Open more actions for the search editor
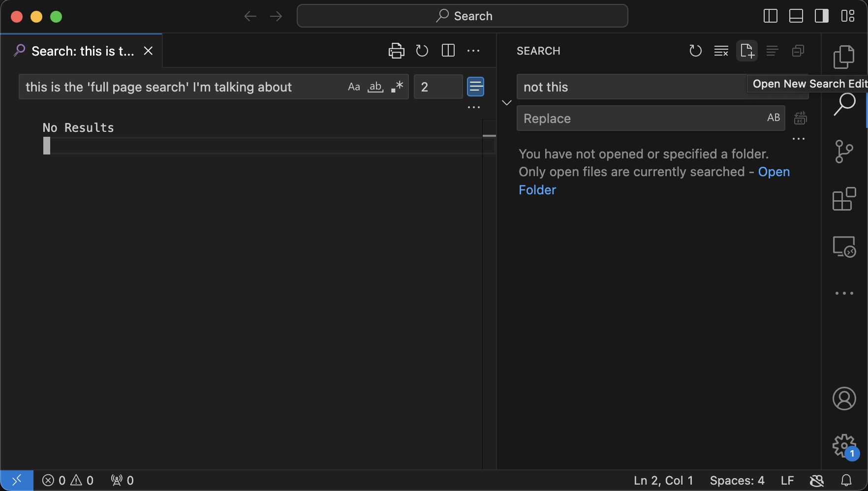This screenshot has height=491, width=868. click(x=473, y=51)
